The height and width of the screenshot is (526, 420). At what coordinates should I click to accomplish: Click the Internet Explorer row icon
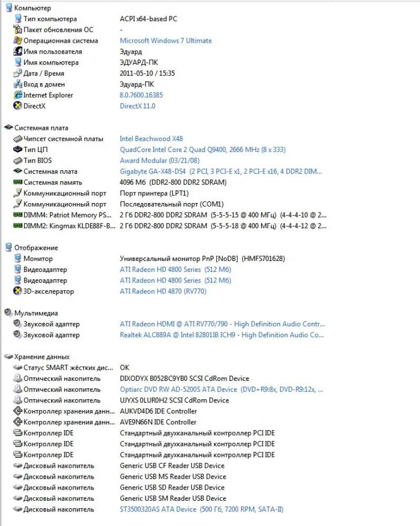pos(18,95)
